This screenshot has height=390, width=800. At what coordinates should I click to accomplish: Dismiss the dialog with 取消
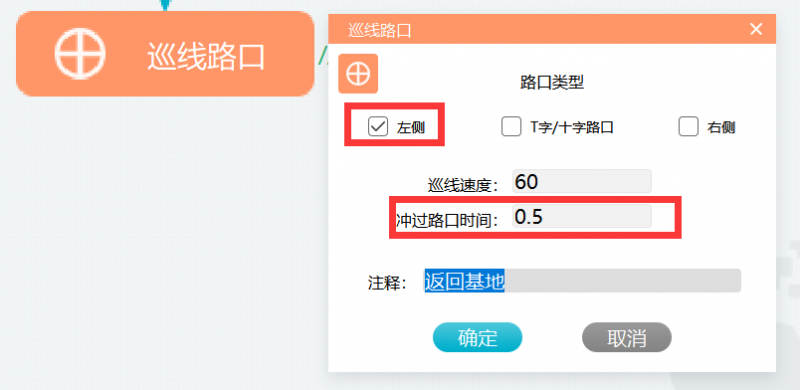[627, 337]
